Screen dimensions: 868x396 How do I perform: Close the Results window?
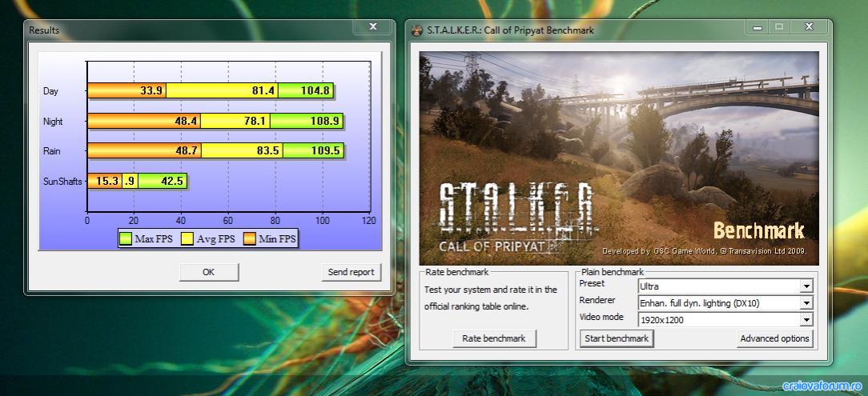pyautogui.click(x=372, y=26)
